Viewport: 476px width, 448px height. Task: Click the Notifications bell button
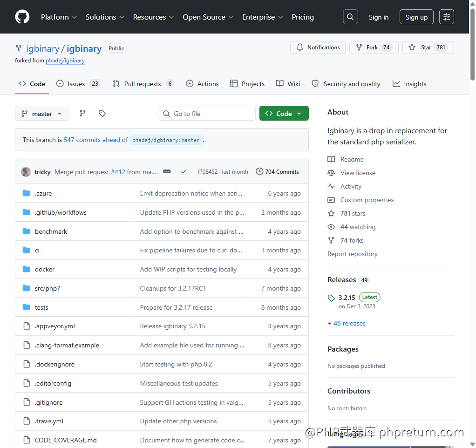tap(318, 48)
